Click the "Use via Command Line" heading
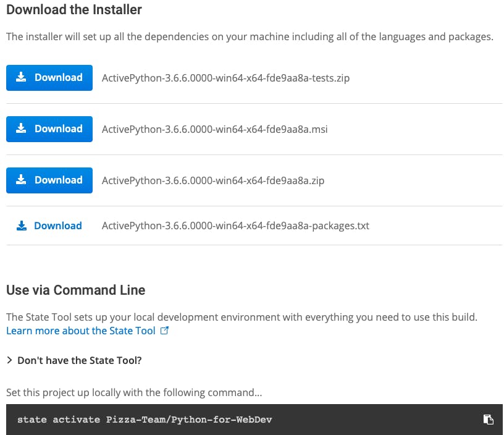 [75, 290]
